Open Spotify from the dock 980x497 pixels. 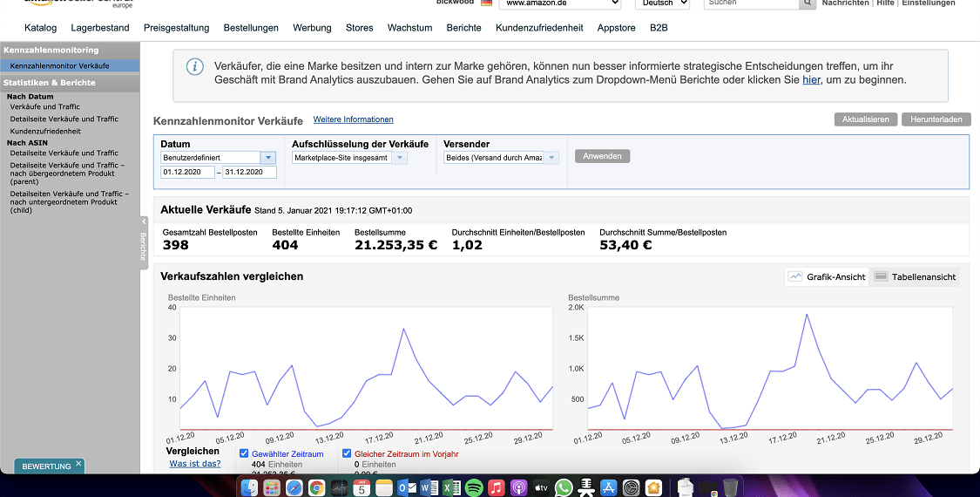click(x=475, y=487)
